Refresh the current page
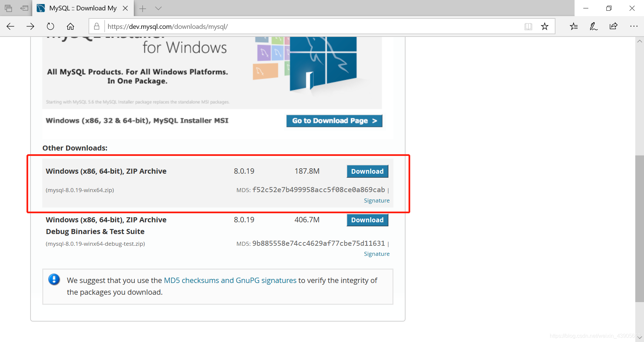644x342 pixels. coord(50,26)
